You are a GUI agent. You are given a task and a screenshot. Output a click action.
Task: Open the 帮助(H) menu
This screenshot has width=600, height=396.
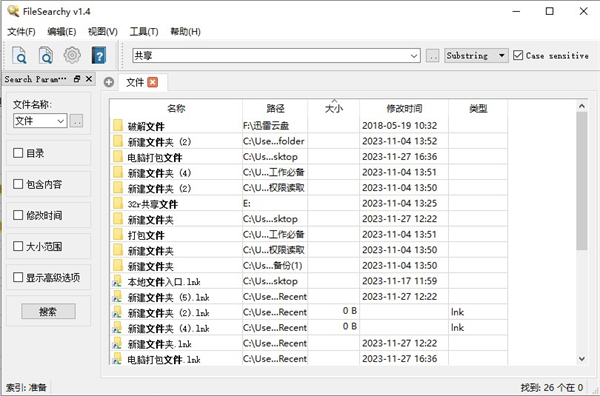185,31
